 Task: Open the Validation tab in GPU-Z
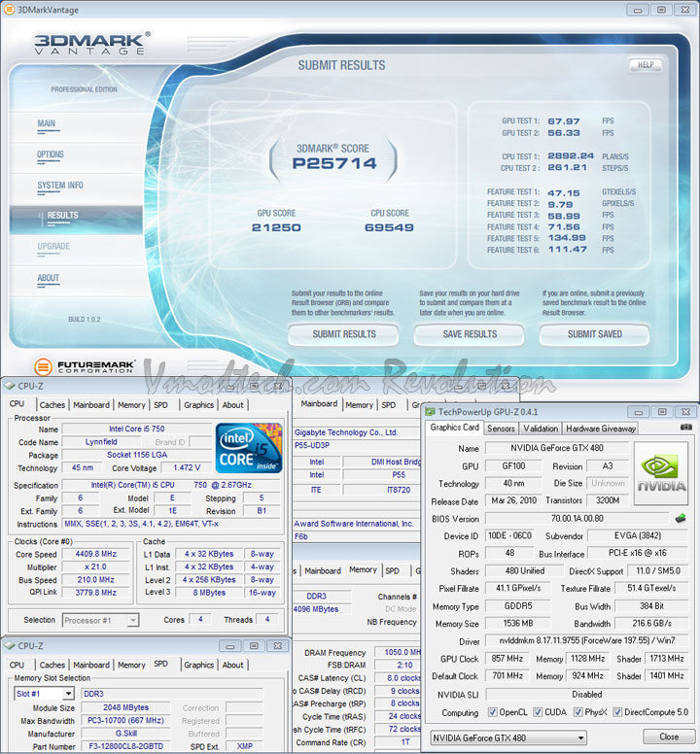coord(541,428)
